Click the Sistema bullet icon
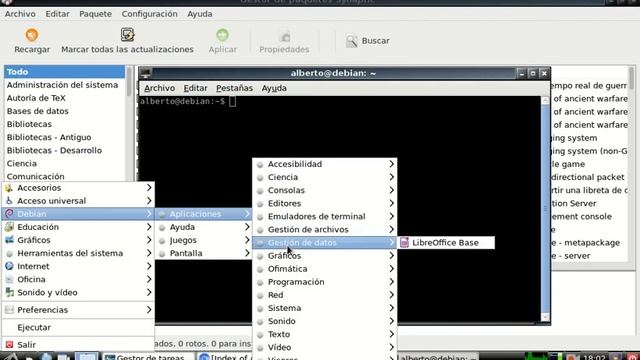 pos(260,308)
